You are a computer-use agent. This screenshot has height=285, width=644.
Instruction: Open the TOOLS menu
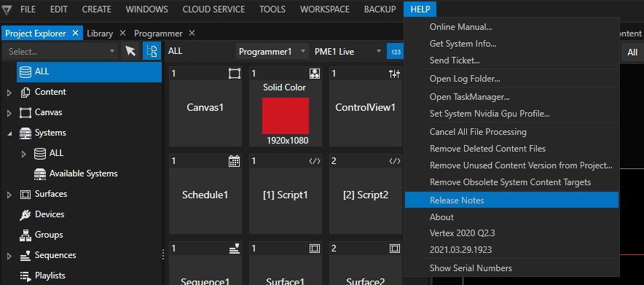pyautogui.click(x=272, y=9)
